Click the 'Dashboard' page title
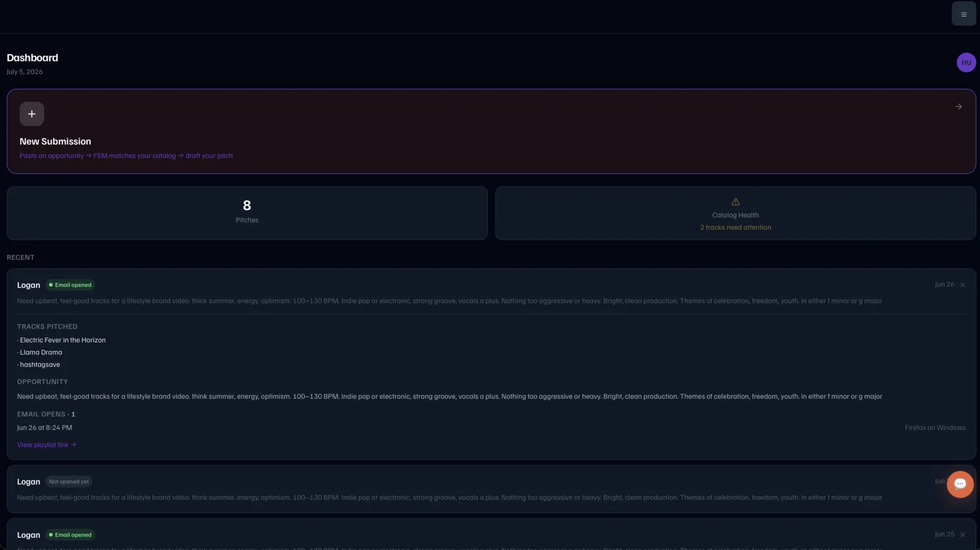 (32, 58)
